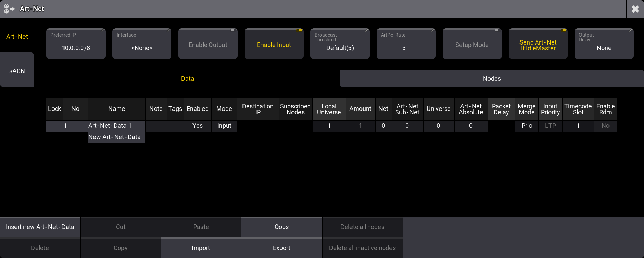This screenshot has height=258, width=644.
Task: Click the Import button
Action: pos(201,248)
